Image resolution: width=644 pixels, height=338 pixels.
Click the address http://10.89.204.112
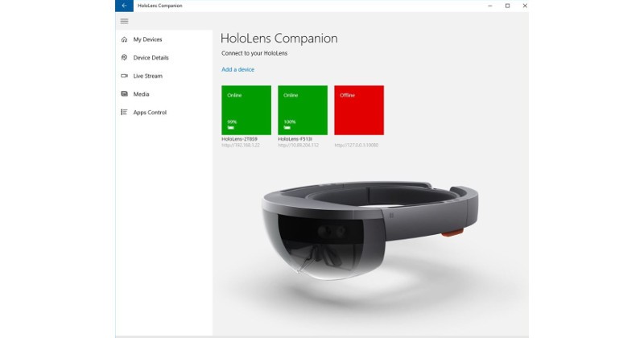click(298, 146)
